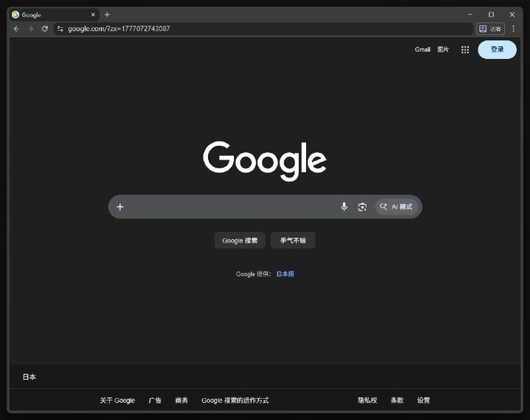Open the Google apps grid menu

pos(464,50)
